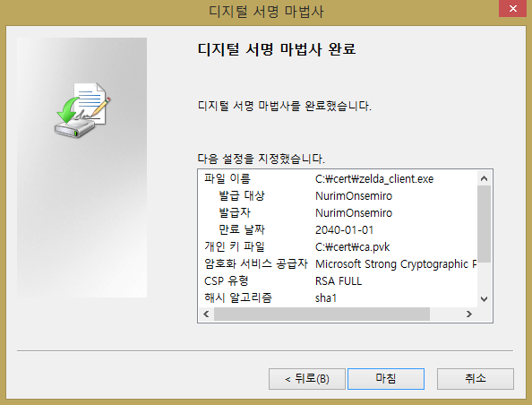Click NurimOnsemiro value beside 발급자
The width and height of the screenshot is (532, 405).
(354, 213)
